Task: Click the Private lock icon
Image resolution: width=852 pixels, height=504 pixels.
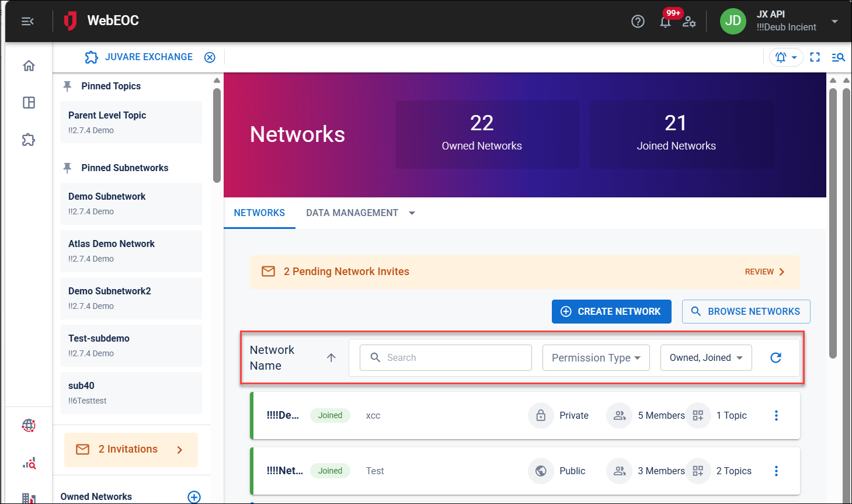Action: [x=541, y=416]
